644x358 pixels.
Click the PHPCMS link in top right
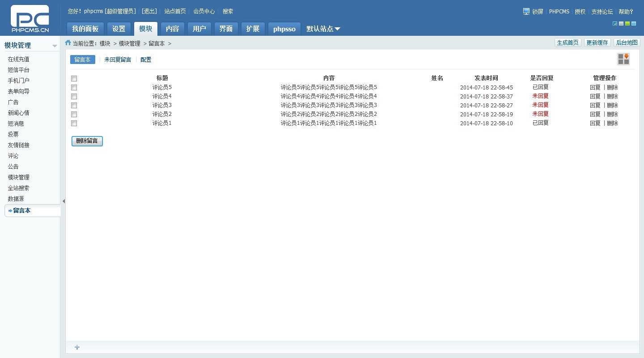pyautogui.click(x=559, y=12)
